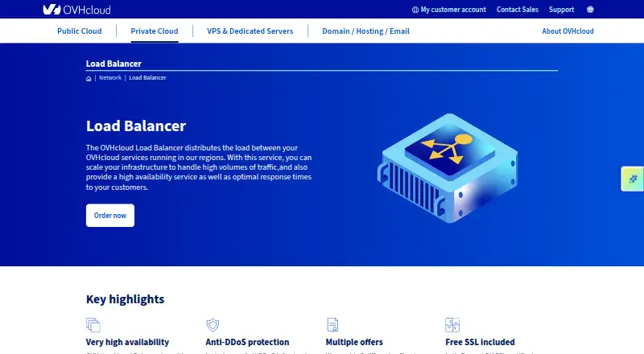Screen dimensions: 644x354
Task: Click the OVHcloud logo
Action: coord(76,10)
